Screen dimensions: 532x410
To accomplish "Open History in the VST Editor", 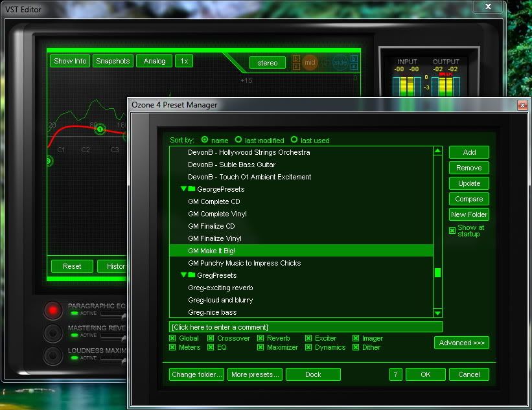I will (112, 266).
